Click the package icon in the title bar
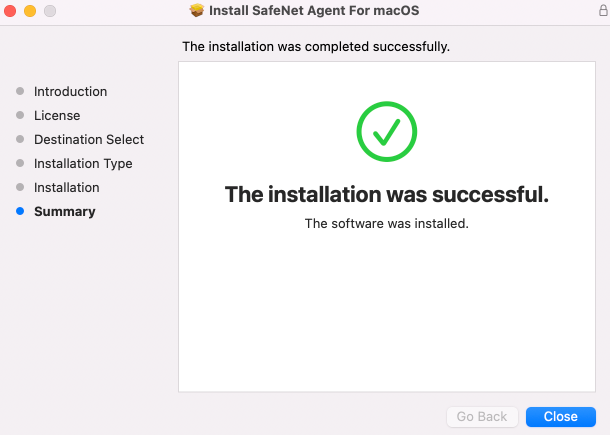The image size is (610, 435). click(196, 10)
